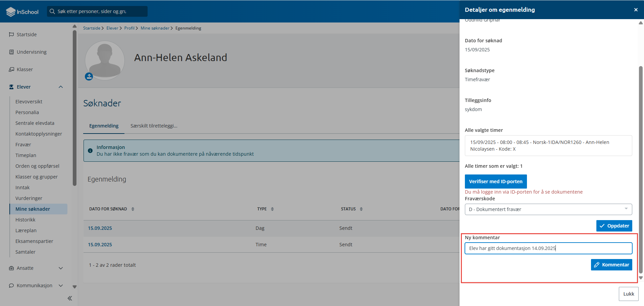
Task: Collapse the sidebar with double-chevron icon
Action: [70, 298]
